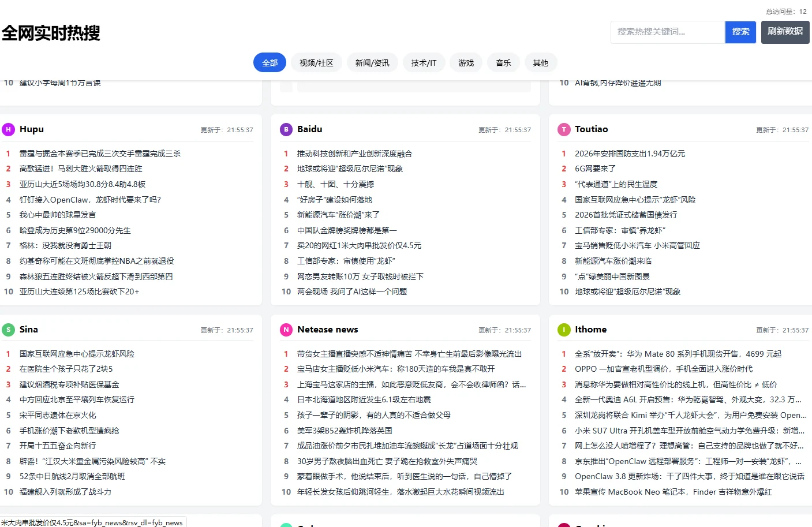Open the 新闻/资讯 category tab
The image size is (812, 527).
click(x=372, y=63)
